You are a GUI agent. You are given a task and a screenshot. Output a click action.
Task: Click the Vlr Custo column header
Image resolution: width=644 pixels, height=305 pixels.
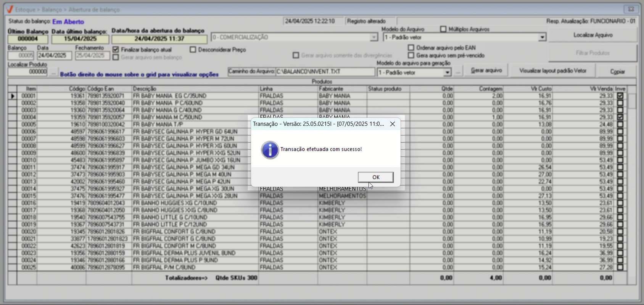tap(528, 89)
